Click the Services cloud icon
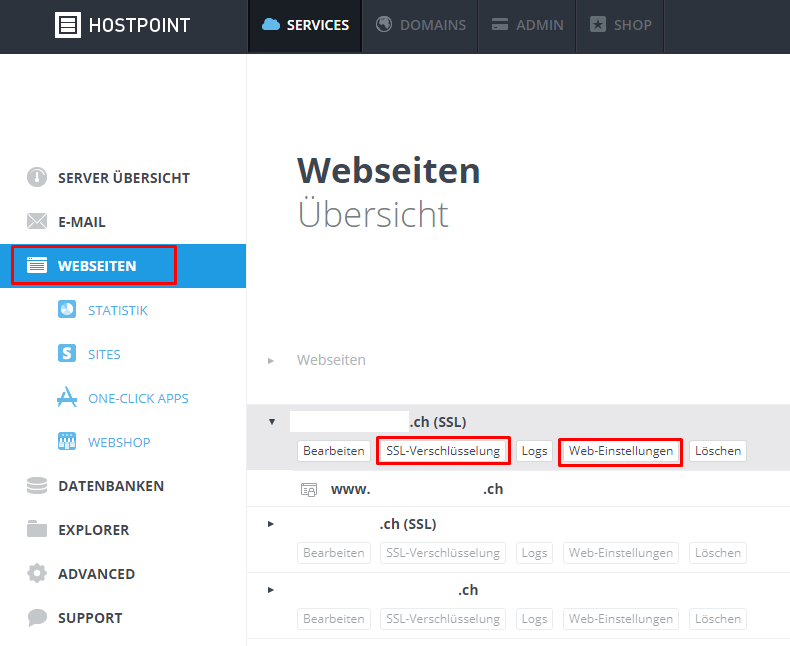This screenshot has width=790, height=646. click(271, 24)
